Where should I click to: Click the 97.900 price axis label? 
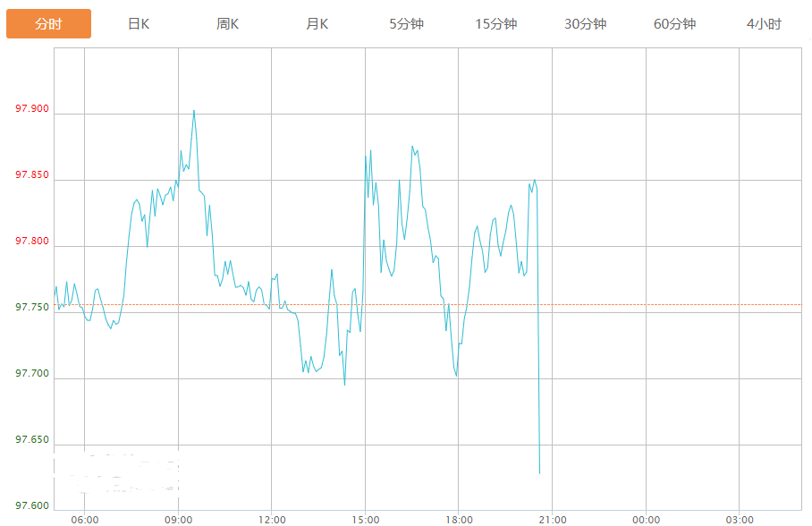pos(32,109)
